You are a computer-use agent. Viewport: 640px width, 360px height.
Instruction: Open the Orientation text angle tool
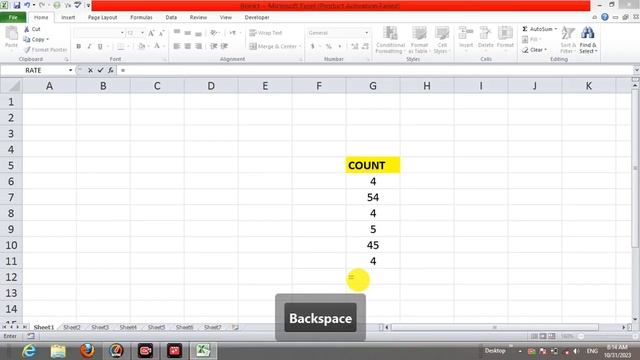214,33
